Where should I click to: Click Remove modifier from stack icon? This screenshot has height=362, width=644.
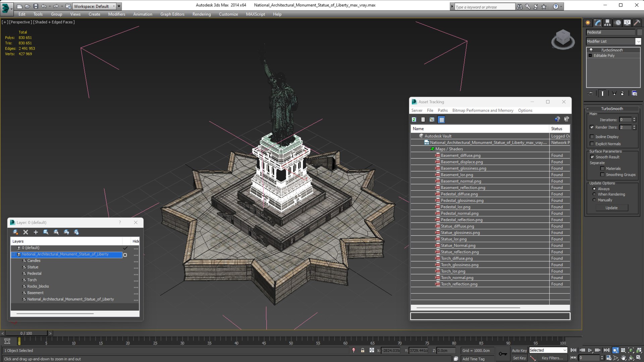coord(623,94)
